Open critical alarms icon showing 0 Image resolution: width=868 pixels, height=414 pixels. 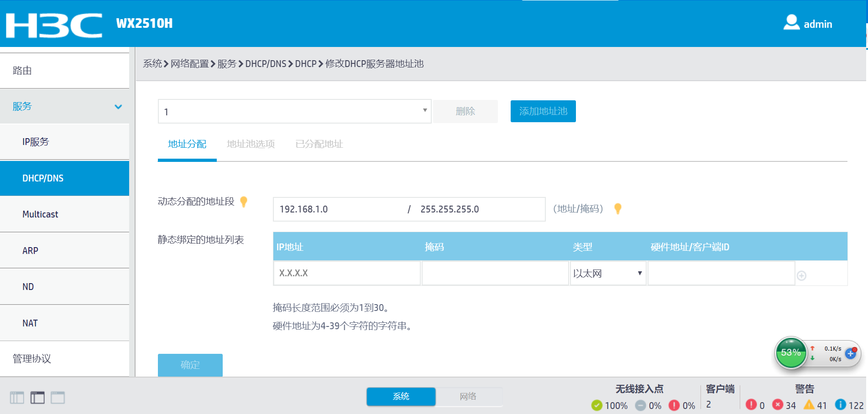click(751, 404)
